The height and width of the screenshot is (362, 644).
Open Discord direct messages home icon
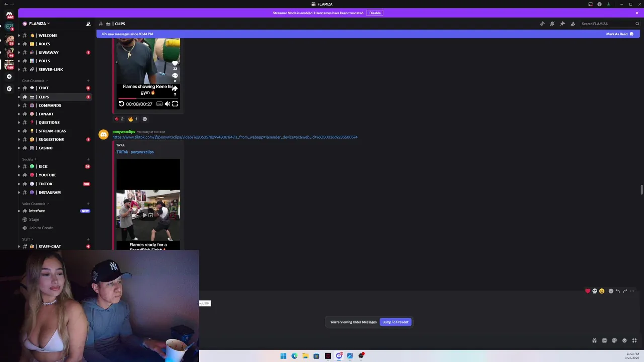(x=9, y=15)
